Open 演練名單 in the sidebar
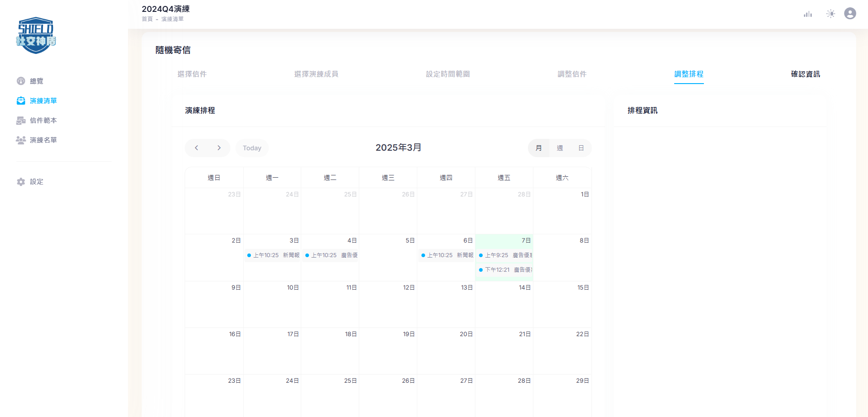 pos(43,140)
